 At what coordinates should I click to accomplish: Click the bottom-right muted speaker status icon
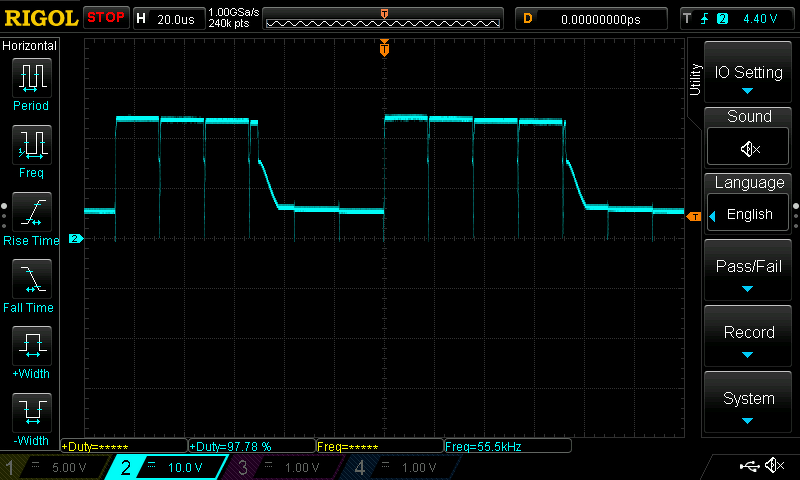pos(774,465)
